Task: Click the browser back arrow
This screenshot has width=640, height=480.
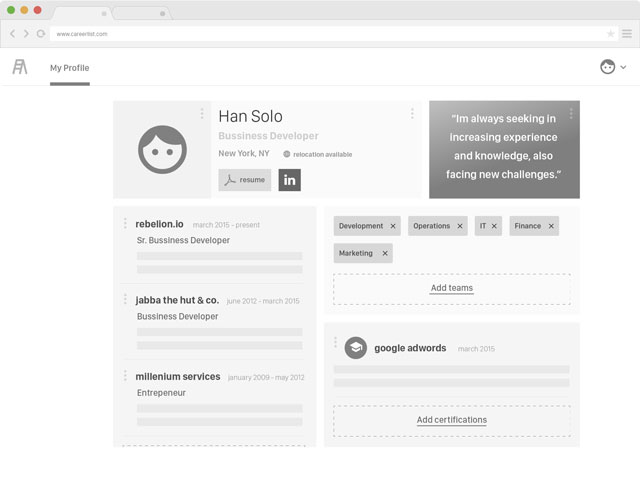Action: pos(13,33)
